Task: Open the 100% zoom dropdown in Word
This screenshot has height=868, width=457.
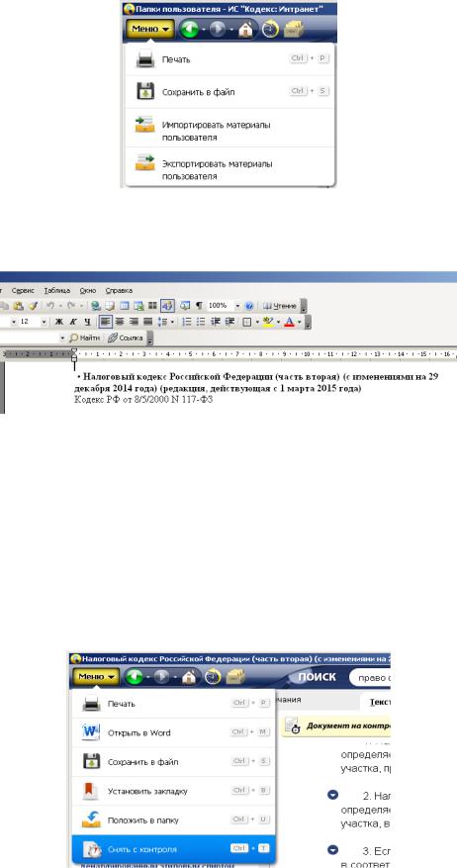Action: tap(237, 306)
